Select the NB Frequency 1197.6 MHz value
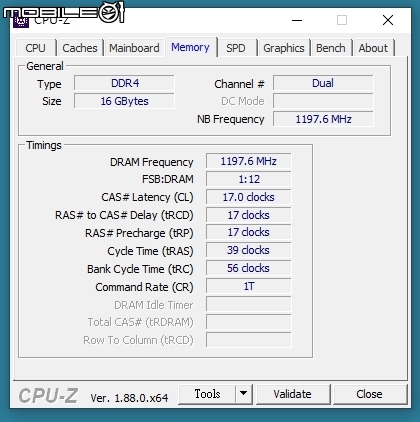The image size is (420, 422). (323, 119)
